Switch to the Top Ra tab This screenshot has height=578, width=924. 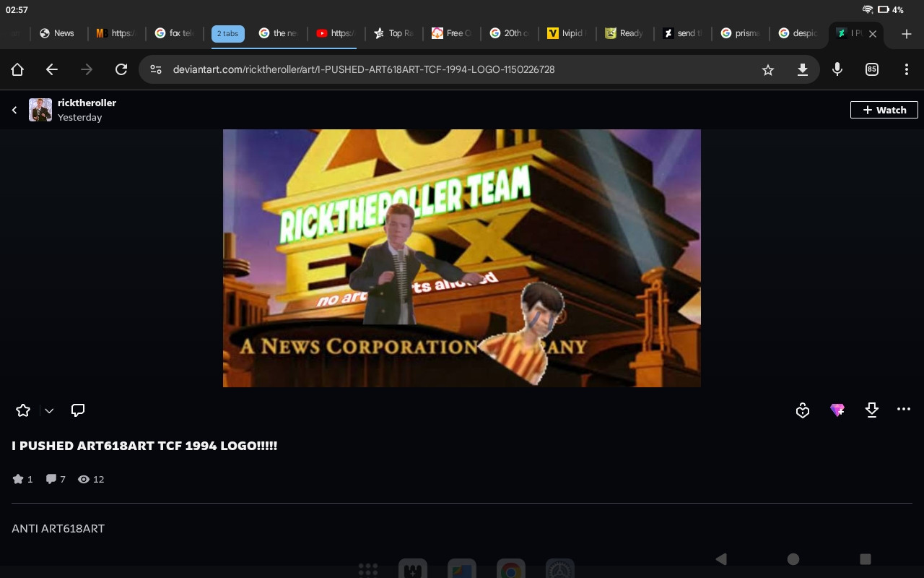coord(394,33)
